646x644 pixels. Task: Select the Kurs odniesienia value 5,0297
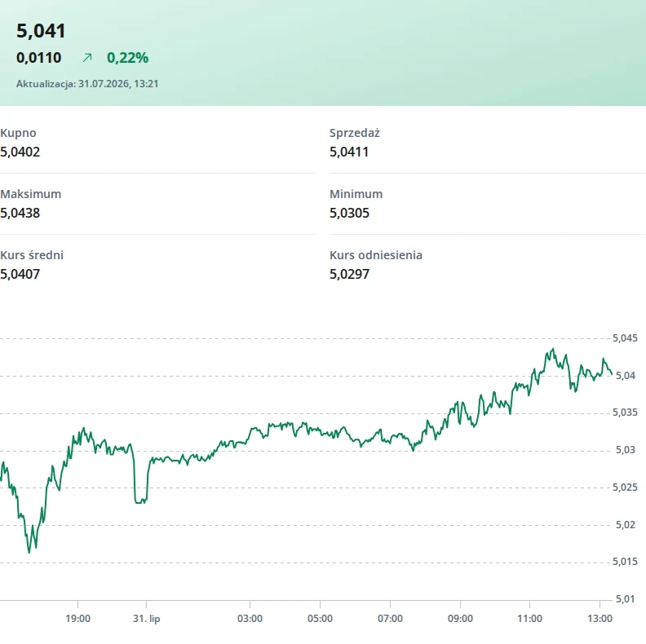pos(349,274)
